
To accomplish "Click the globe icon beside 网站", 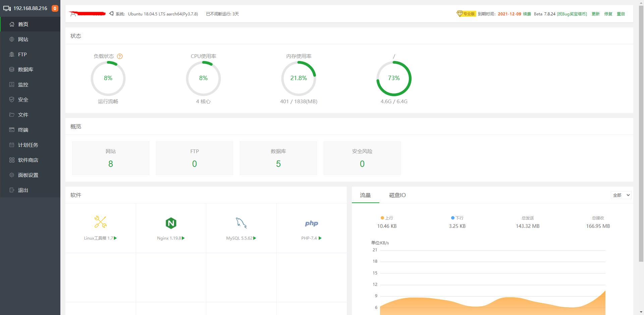I will coord(12,39).
